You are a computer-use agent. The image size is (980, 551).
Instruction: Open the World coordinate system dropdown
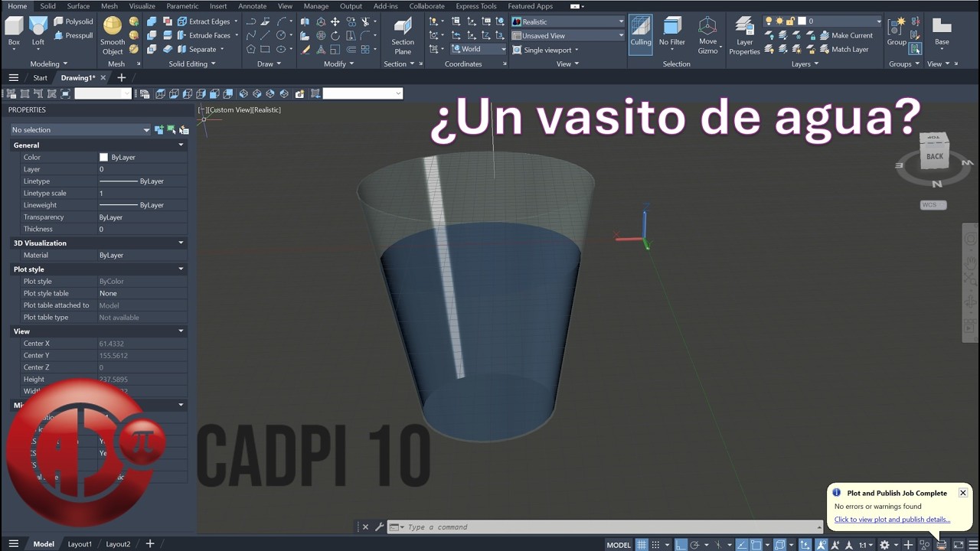coord(479,49)
